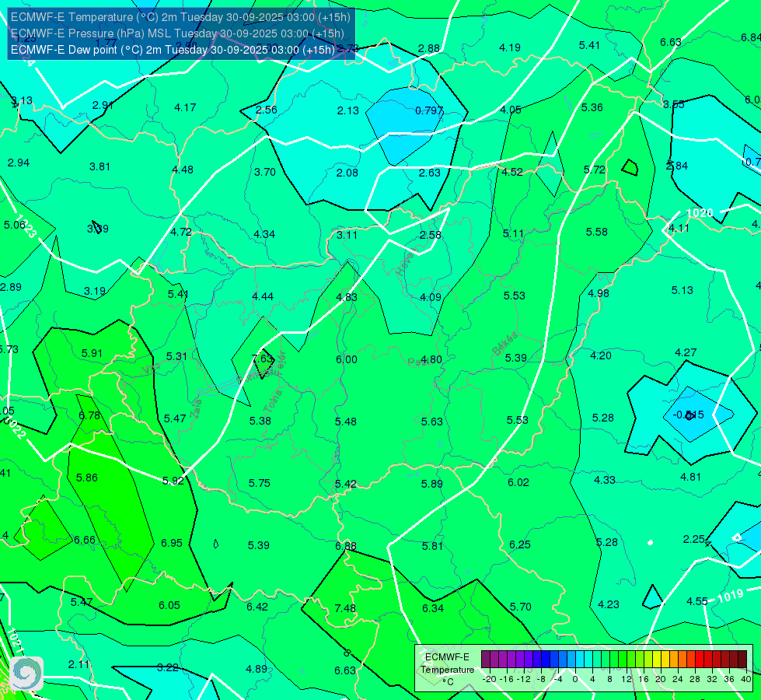The image size is (761, 700).
Task: Click the 6.66 temperature value
Action: 85,541
